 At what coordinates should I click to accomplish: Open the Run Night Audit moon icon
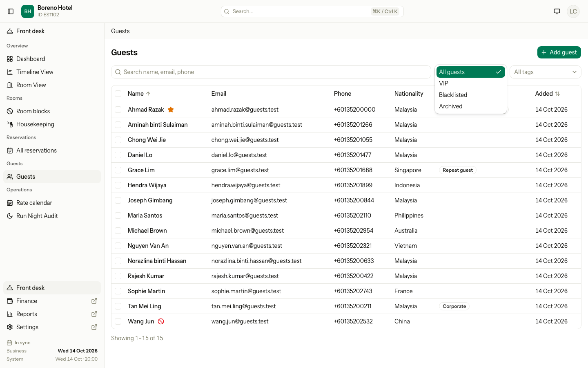[x=10, y=216]
